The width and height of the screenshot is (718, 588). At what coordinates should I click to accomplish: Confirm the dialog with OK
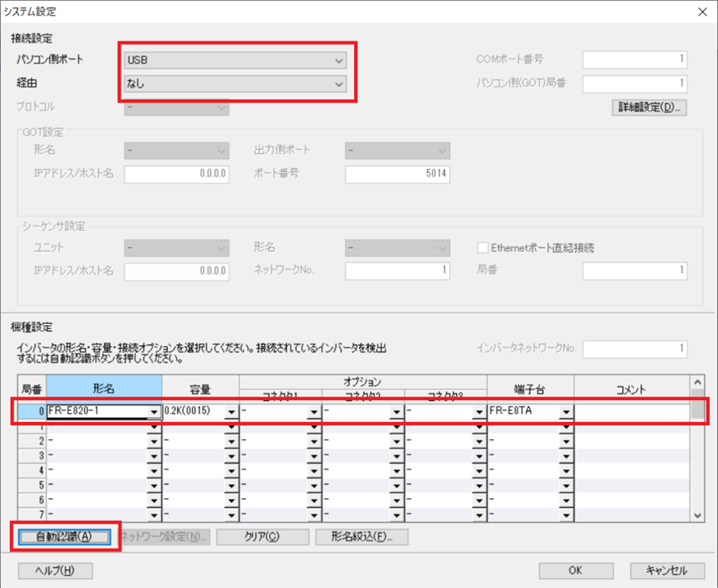[575, 571]
